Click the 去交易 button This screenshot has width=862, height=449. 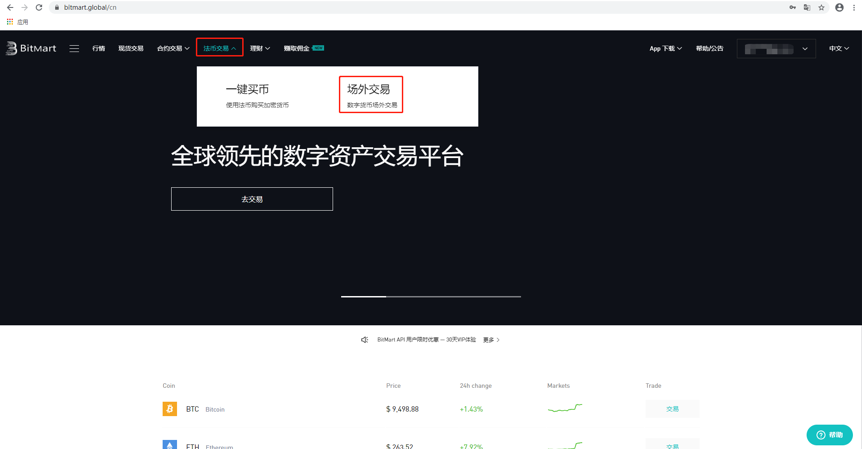(252, 199)
